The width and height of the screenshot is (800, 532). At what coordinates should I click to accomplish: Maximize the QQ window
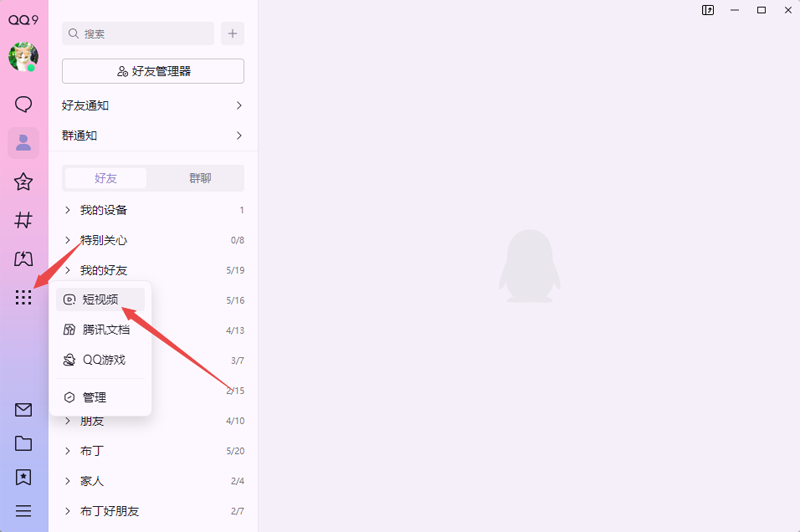coord(761,10)
